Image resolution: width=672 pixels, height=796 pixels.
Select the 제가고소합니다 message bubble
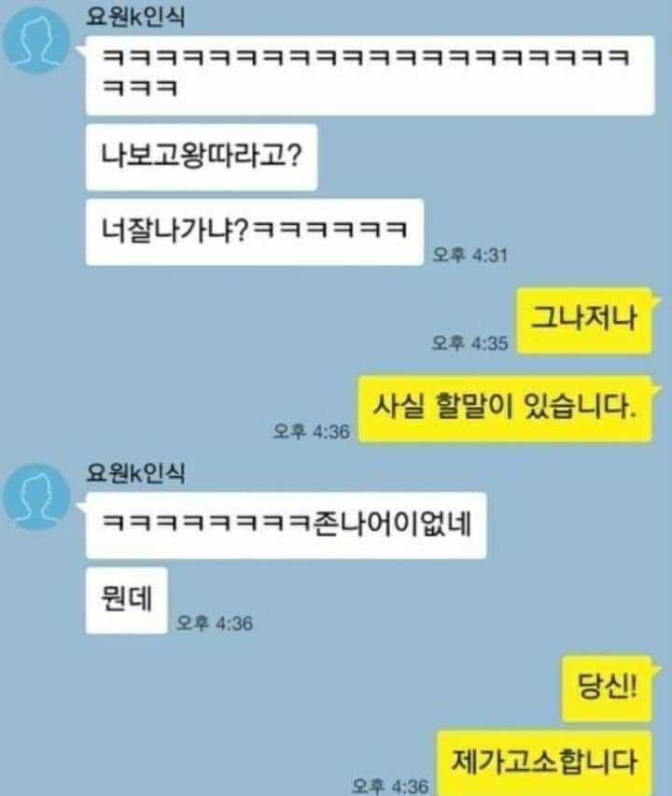click(545, 763)
